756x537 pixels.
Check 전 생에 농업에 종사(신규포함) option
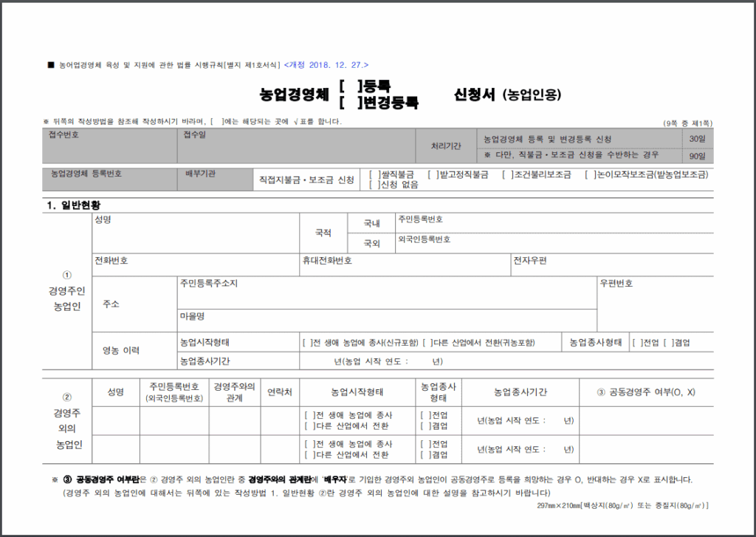click(x=308, y=343)
